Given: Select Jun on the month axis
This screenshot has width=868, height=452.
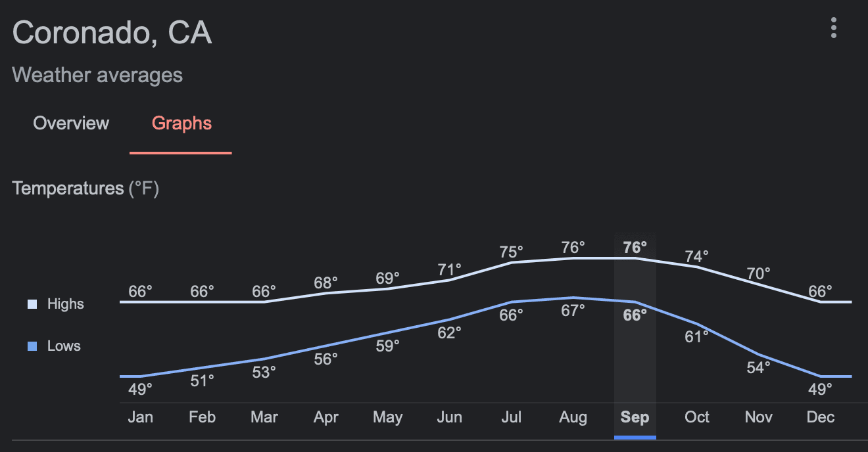Looking at the screenshot, I should tap(449, 417).
